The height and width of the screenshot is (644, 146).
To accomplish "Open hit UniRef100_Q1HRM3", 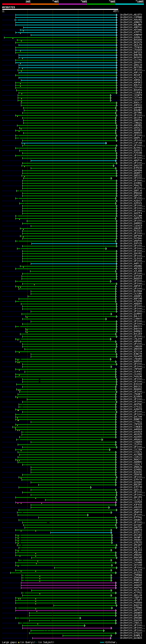I will [x=131, y=314].
